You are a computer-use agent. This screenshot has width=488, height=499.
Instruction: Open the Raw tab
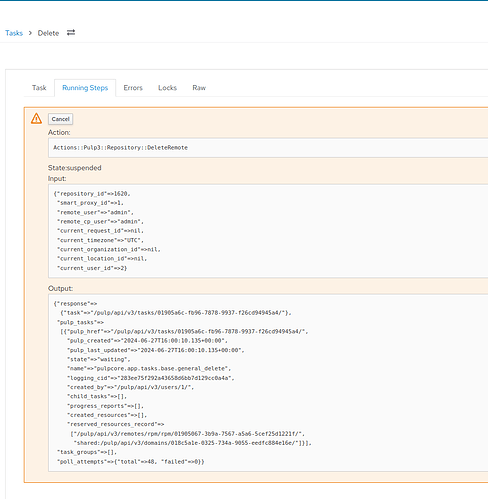tap(199, 88)
